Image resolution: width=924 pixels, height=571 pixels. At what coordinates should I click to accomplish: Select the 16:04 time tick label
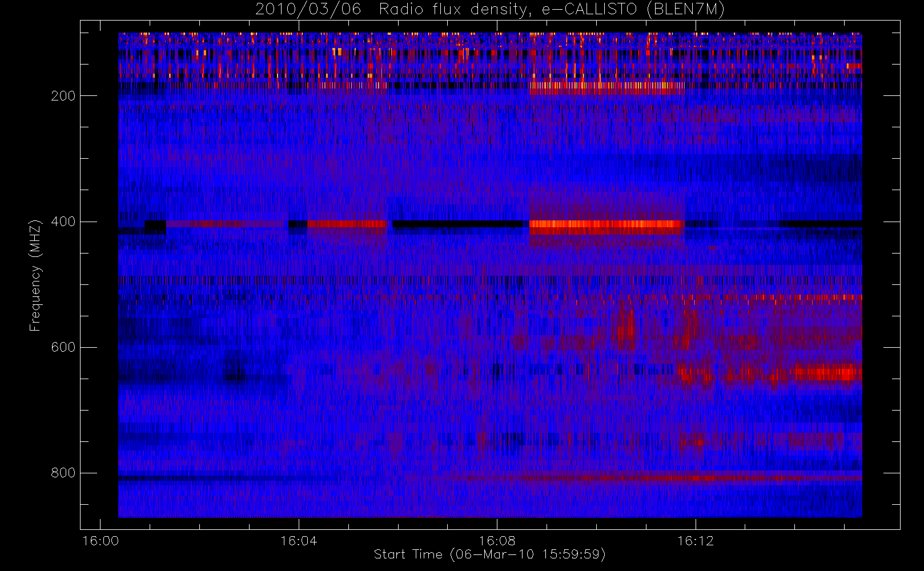click(x=299, y=541)
